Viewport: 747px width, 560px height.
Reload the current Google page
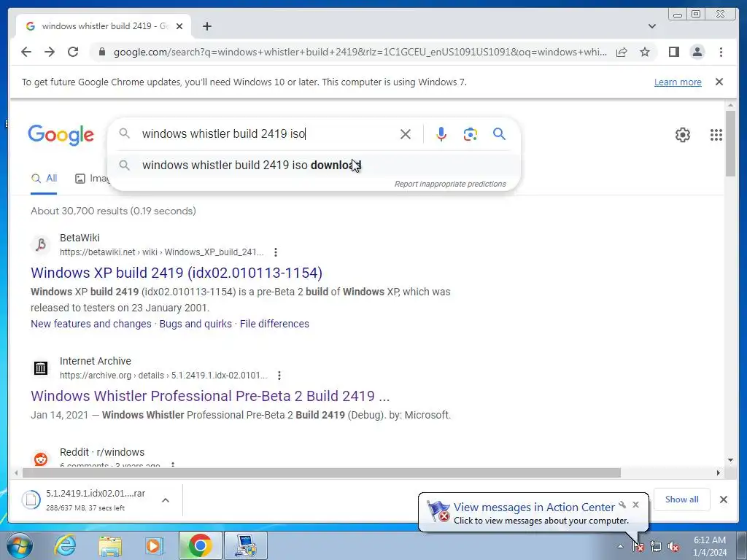tap(73, 52)
